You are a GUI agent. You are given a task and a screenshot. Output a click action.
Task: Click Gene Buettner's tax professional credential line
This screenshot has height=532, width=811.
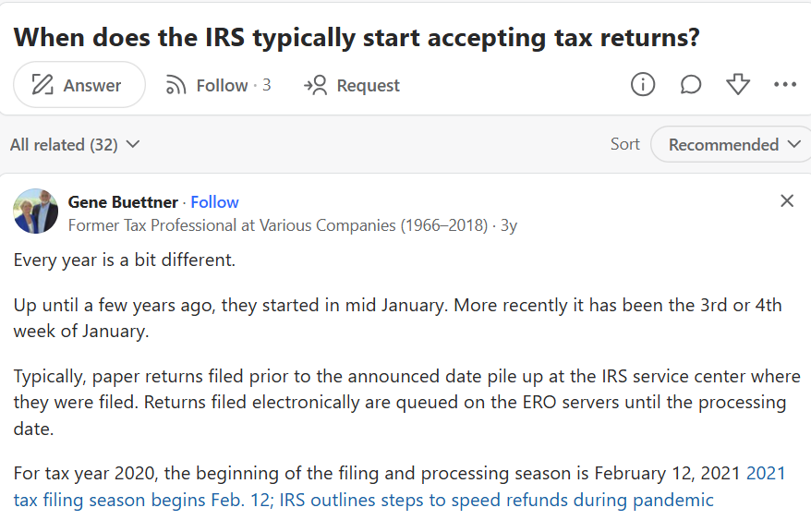[x=277, y=224]
